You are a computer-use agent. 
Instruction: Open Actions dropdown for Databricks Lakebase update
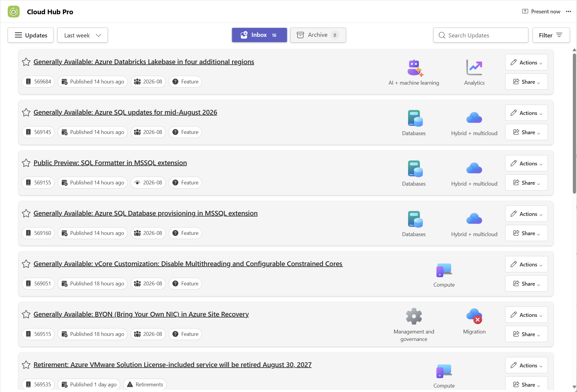coord(527,62)
